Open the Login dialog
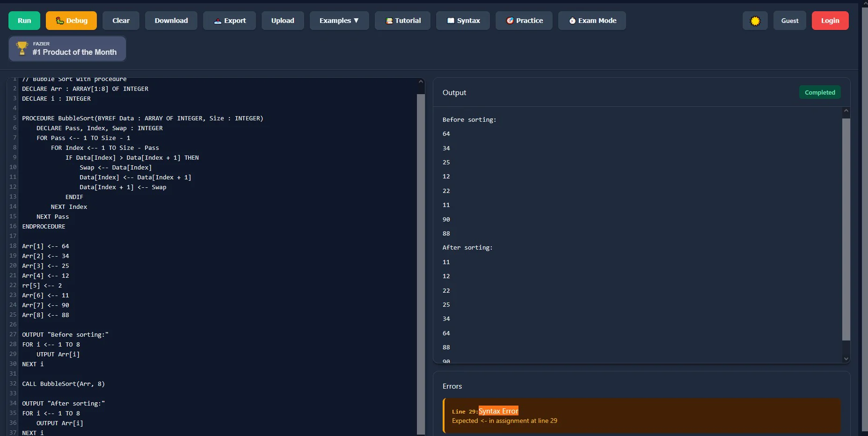Screen dimensions: 868x436 coord(830,20)
